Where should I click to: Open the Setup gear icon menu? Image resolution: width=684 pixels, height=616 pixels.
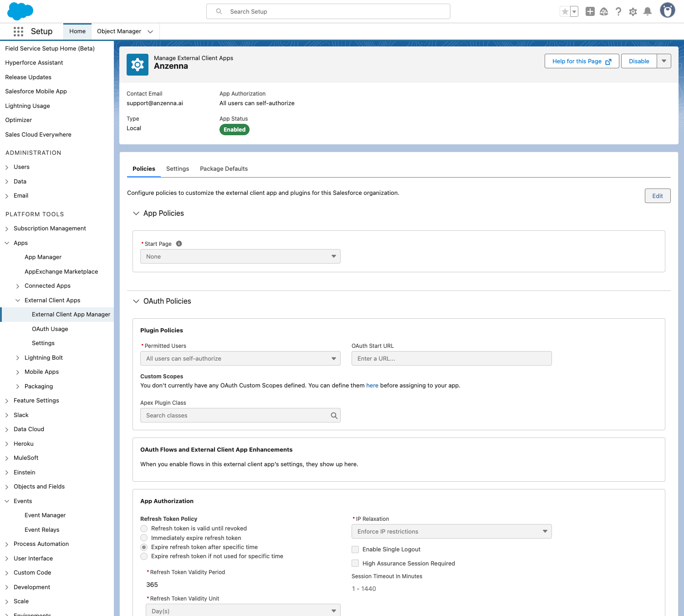633,12
